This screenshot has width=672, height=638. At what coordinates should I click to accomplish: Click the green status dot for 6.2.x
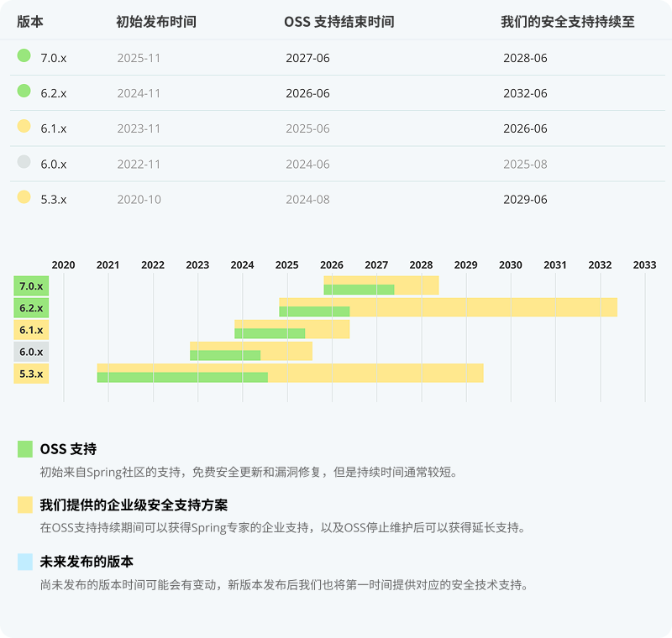point(24,92)
